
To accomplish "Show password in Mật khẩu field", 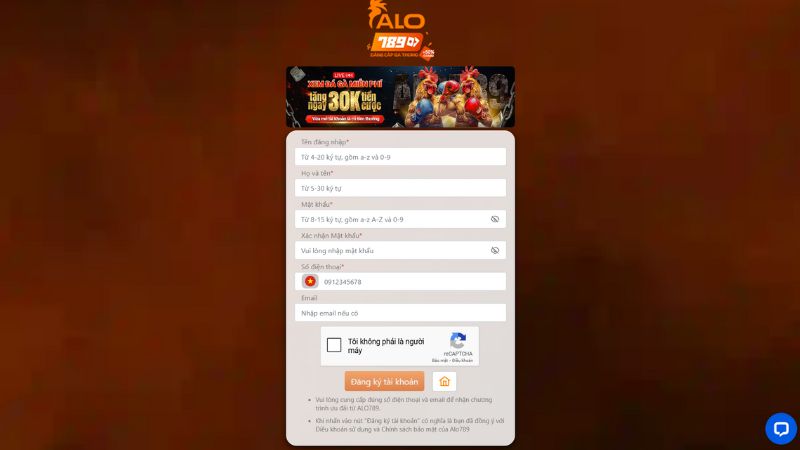I will tap(494, 219).
